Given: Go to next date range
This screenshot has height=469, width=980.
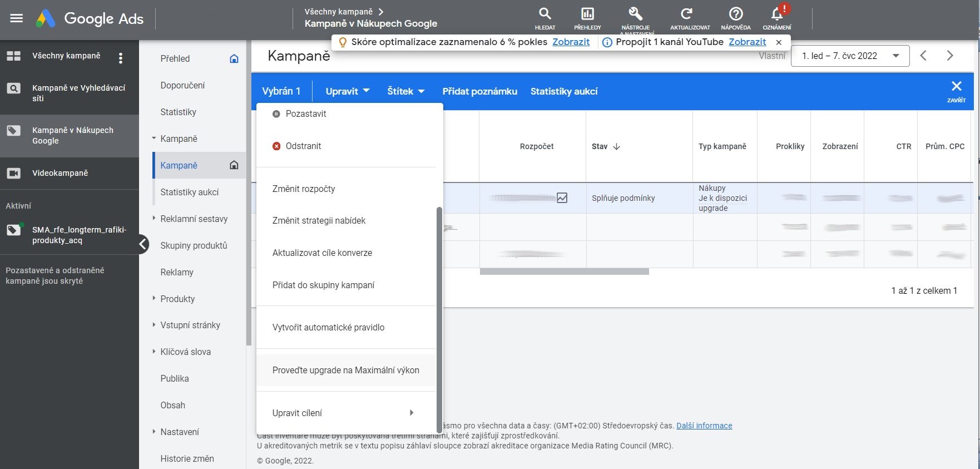Looking at the screenshot, I should tap(950, 56).
